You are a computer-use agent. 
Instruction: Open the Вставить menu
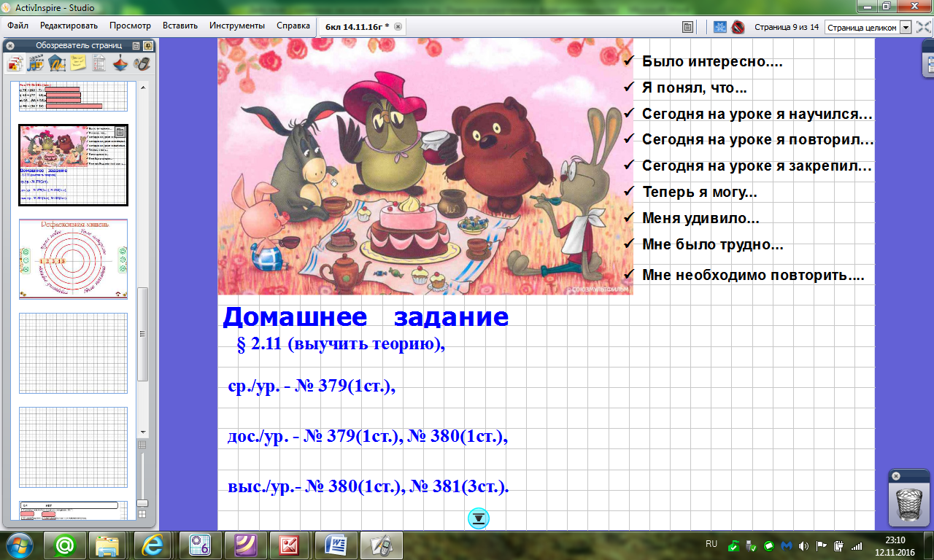pyautogui.click(x=180, y=26)
